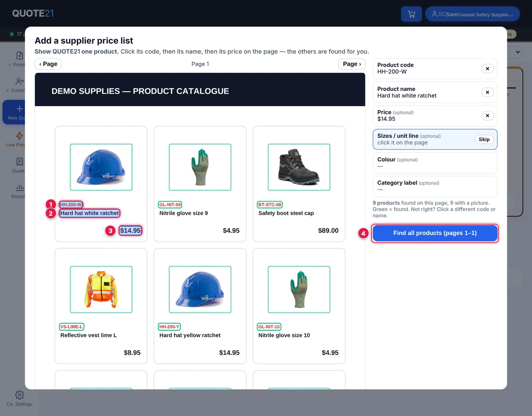Clear the Product code field

pos(488,69)
